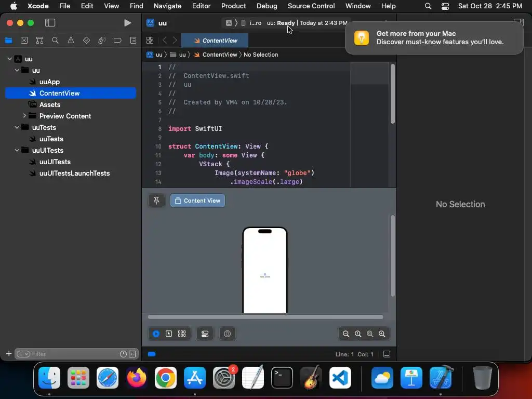
Task: Collapse the uuTests folder
Action: 17,127
